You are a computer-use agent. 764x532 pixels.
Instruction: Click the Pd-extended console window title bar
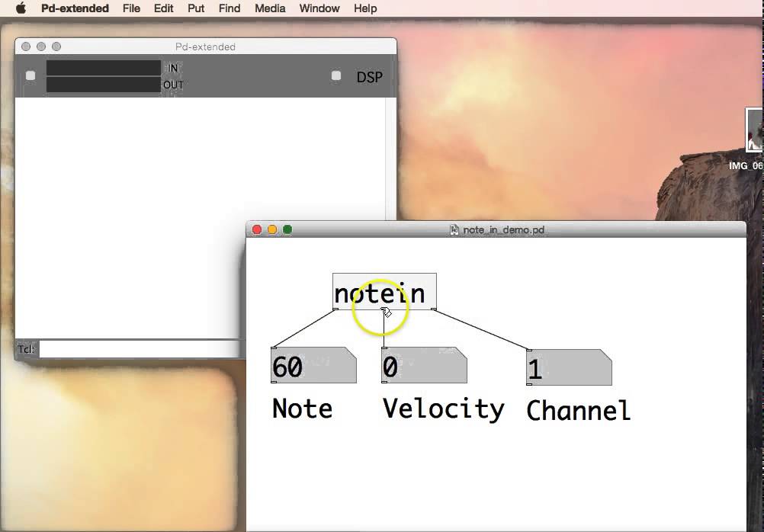pos(206,46)
